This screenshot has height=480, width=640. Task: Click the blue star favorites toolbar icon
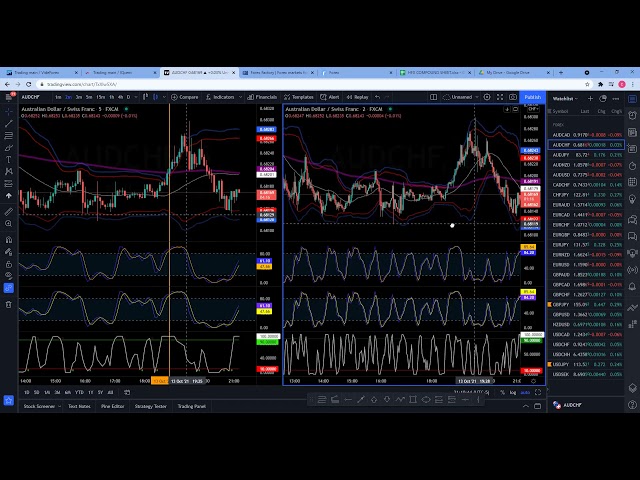click(x=9, y=400)
